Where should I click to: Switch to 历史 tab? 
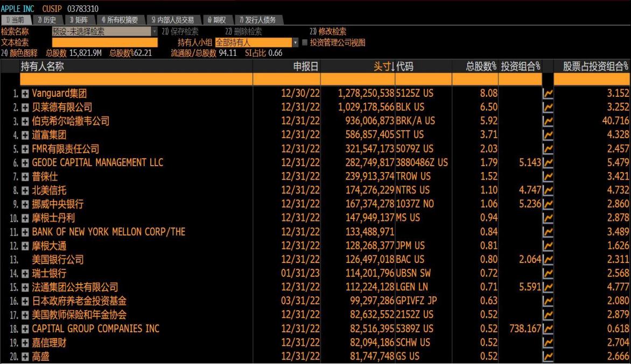tap(47, 20)
